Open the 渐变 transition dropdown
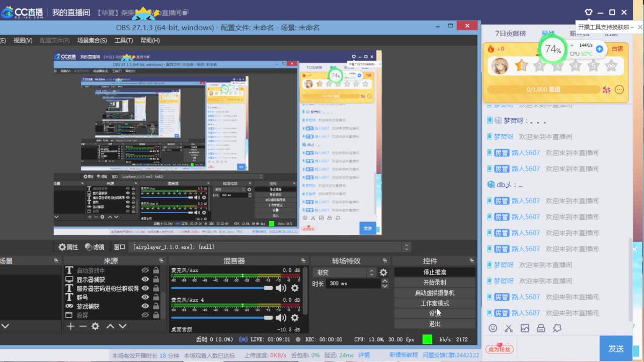The image size is (644, 362). tap(345, 272)
